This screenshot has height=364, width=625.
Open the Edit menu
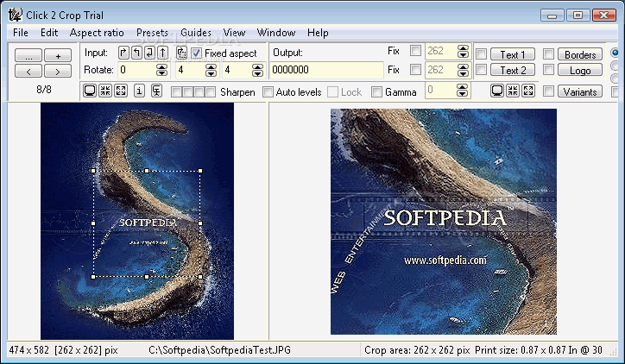pos(49,33)
